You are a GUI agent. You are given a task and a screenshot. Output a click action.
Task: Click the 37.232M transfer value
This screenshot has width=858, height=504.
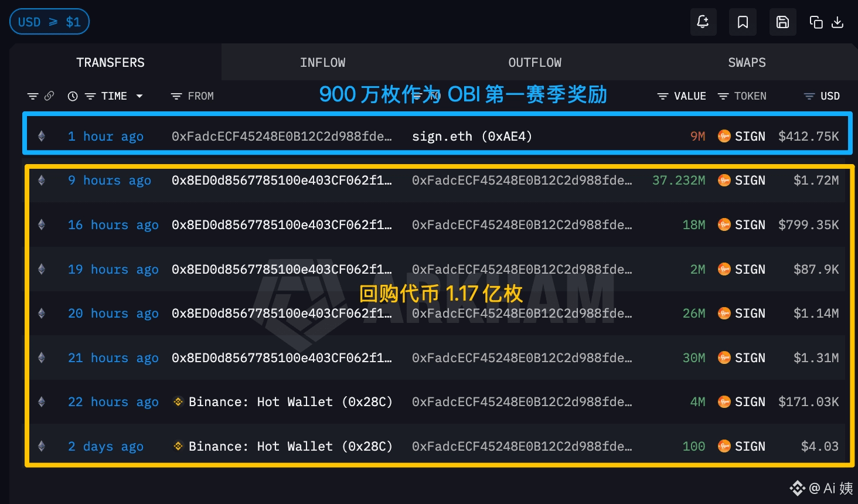[x=679, y=181]
